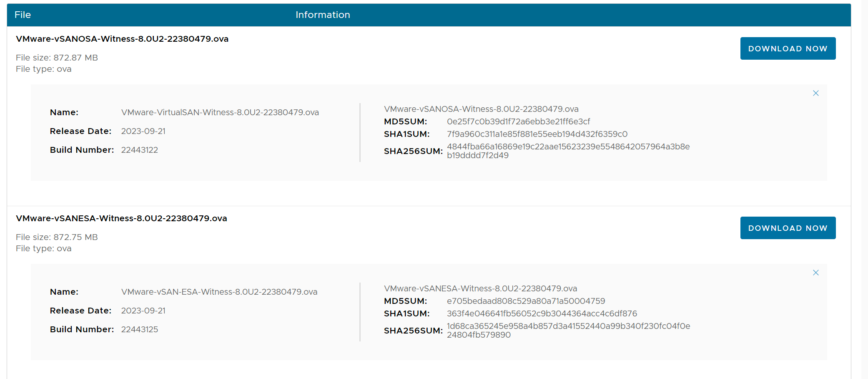Download the vSANESA Witness ova file
The image size is (868, 379).
pyautogui.click(x=788, y=228)
